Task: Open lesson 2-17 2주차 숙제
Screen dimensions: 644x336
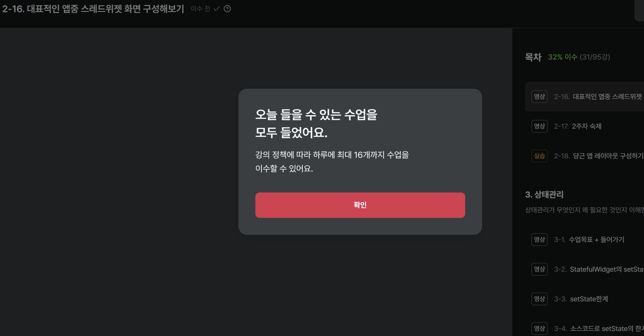Action: click(x=584, y=126)
